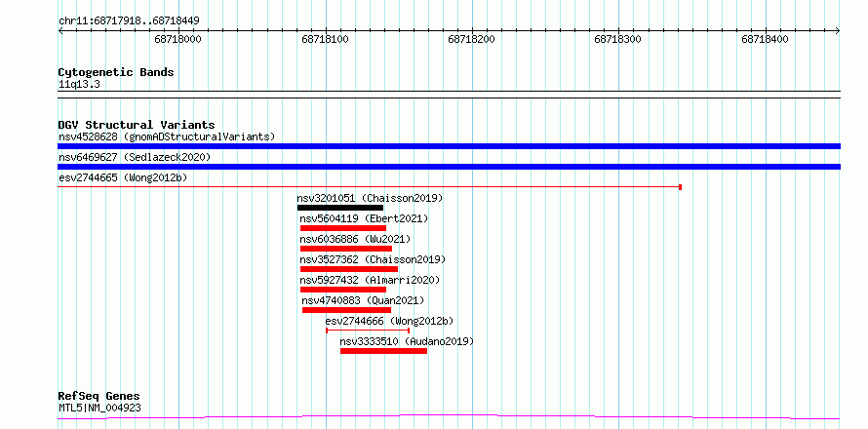This screenshot has width=868, height=429.
Task: Open variant esv2744665 Wong2012b label
Action: pos(123,177)
